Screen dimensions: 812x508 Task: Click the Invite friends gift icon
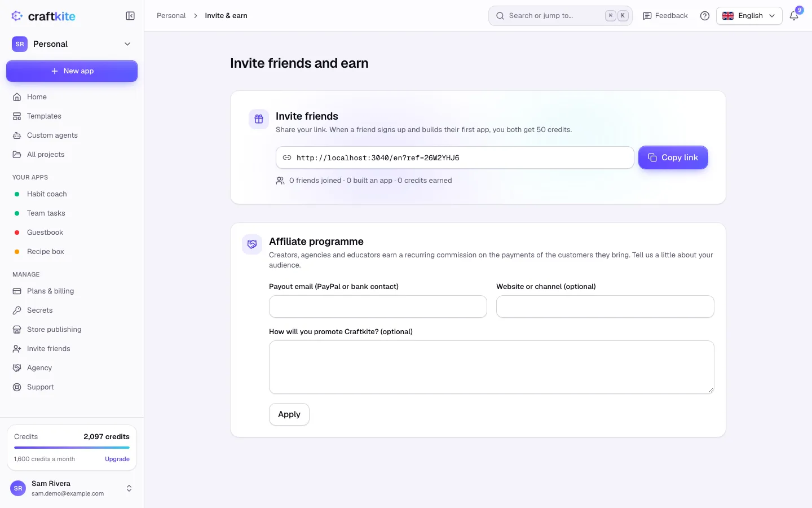coord(259,119)
